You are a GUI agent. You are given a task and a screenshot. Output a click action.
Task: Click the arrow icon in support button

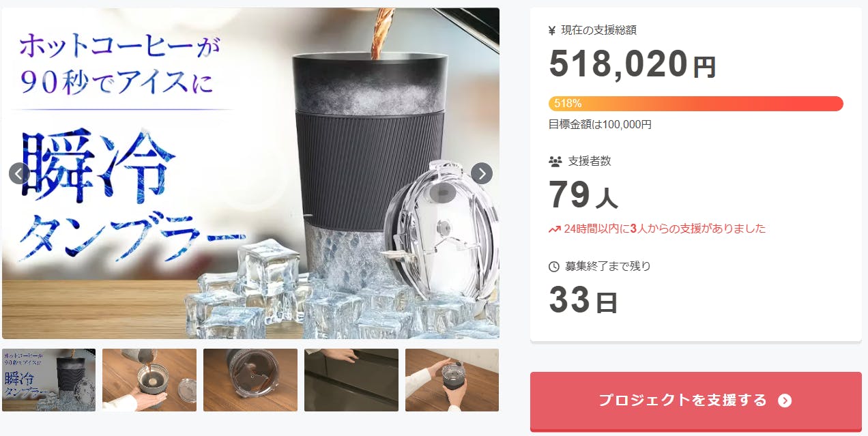tap(785, 401)
